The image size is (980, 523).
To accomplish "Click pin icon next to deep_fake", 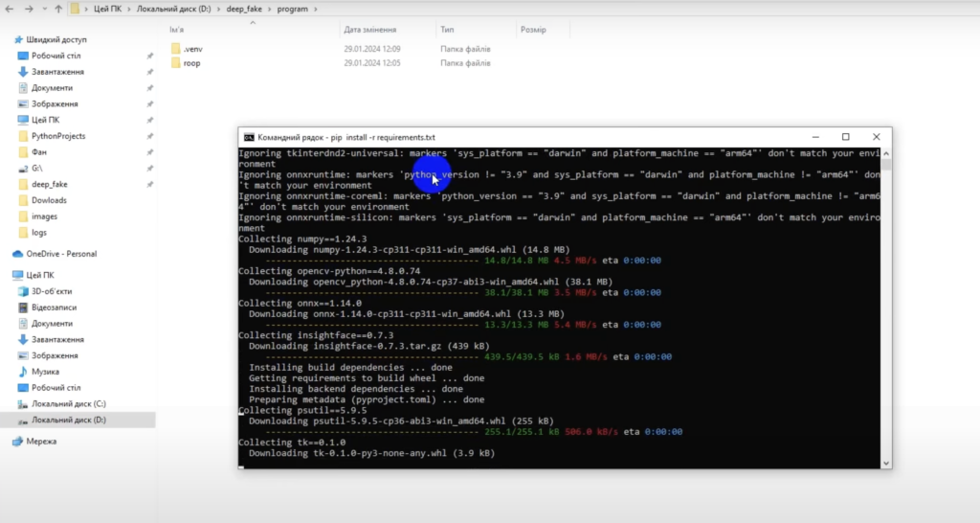I will (x=150, y=185).
